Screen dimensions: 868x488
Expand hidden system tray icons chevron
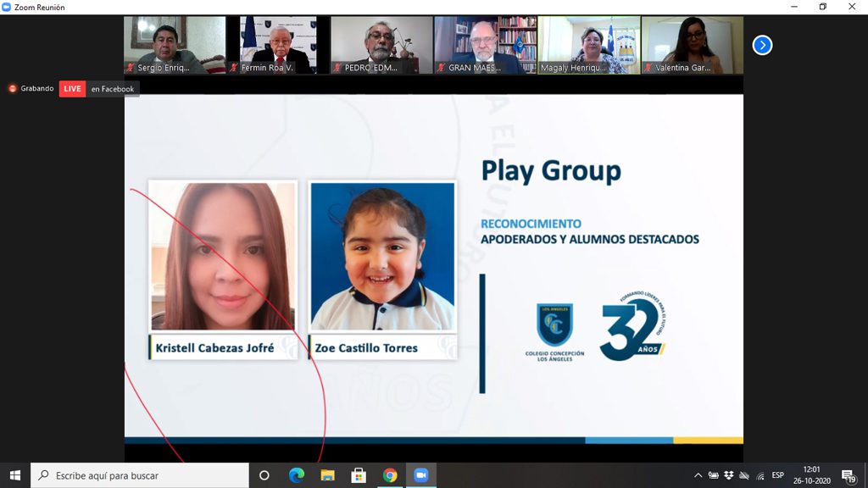[x=698, y=475]
